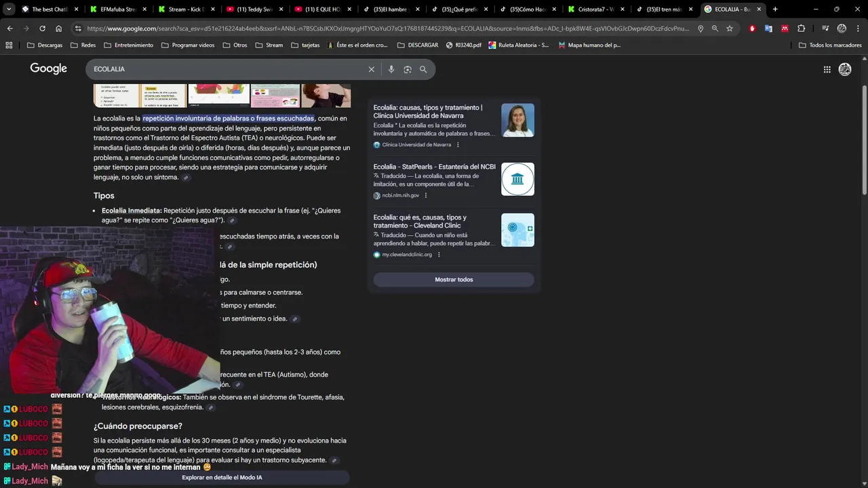The height and width of the screenshot is (488, 868).
Task: Open the DESCARGAR bookmark folder
Action: click(x=418, y=45)
